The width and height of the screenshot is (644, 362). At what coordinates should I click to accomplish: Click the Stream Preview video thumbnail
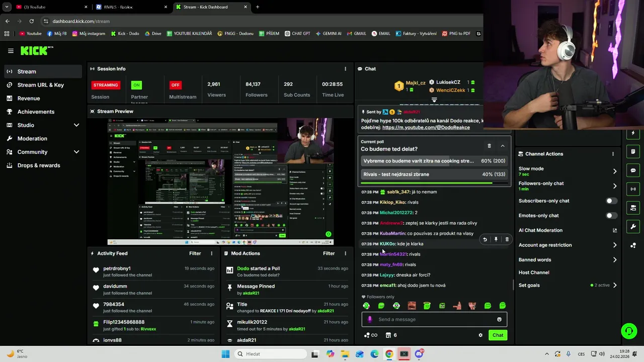pos(220,182)
